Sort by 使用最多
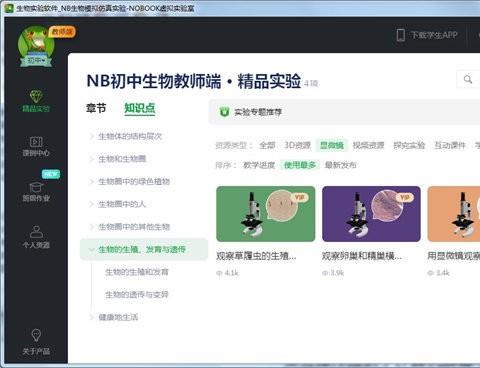The width and height of the screenshot is (480, 368). click(300, 165)
